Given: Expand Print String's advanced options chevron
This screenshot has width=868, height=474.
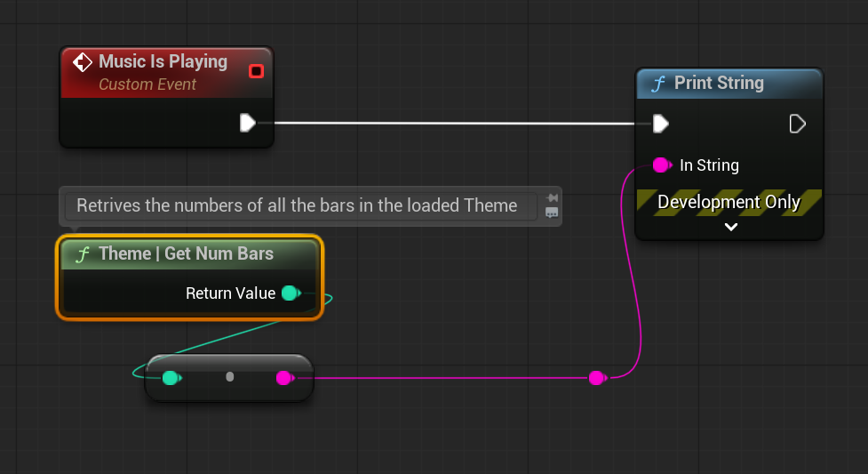Looking at the screenshot, I should pyautogui.click(x=730, y=227).
